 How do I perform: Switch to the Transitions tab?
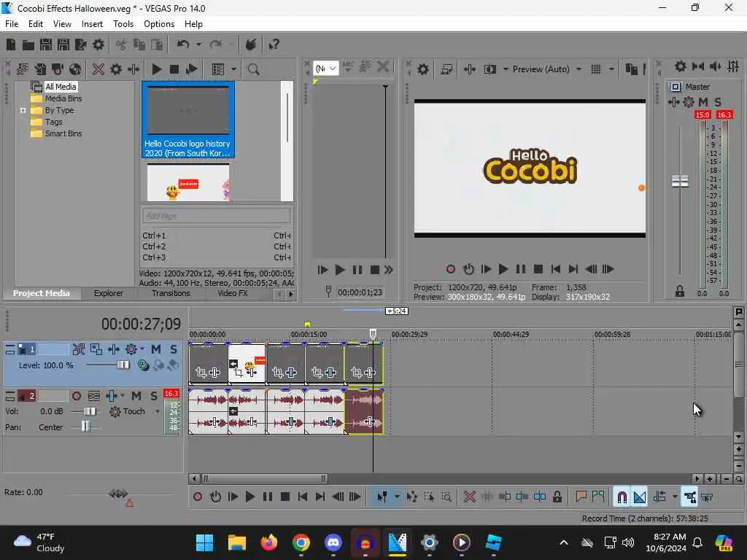171,293
